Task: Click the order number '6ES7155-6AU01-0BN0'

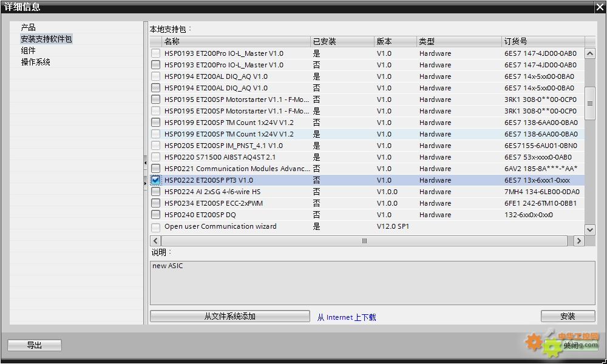Action: 540,146
